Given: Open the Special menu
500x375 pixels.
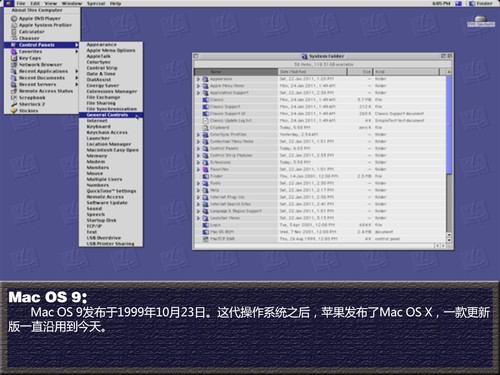Looking at the screenshot, I should tap(96, 3).
